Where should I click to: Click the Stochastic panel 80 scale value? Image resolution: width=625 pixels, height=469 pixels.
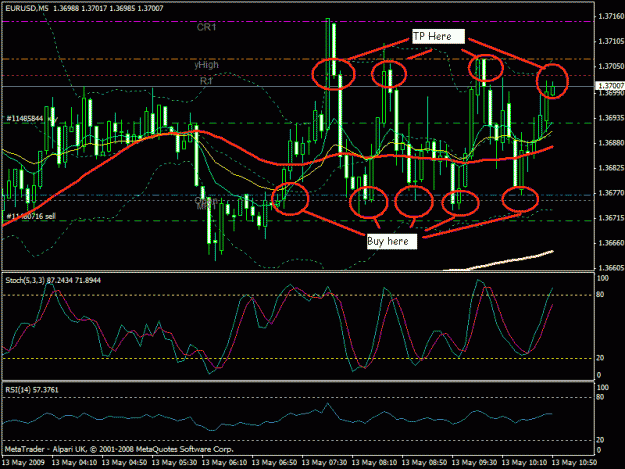click(600, 294)
